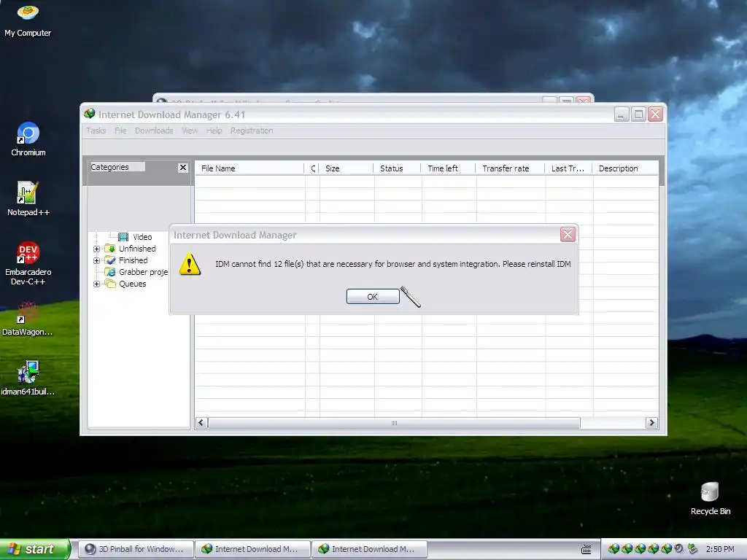
Task: Click the on-screen keyboard taskbar icon
Action: click(587, 550)
